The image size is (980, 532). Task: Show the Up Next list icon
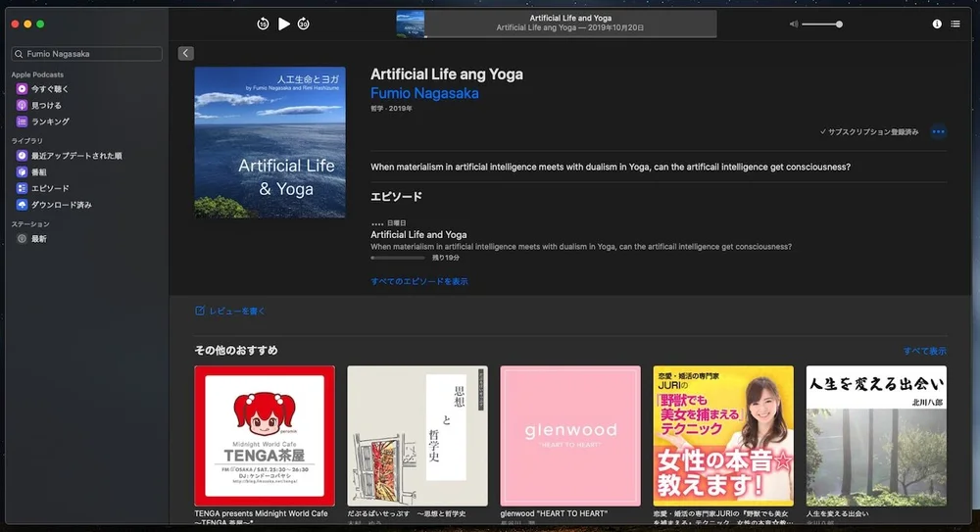(x=955, y=24)
